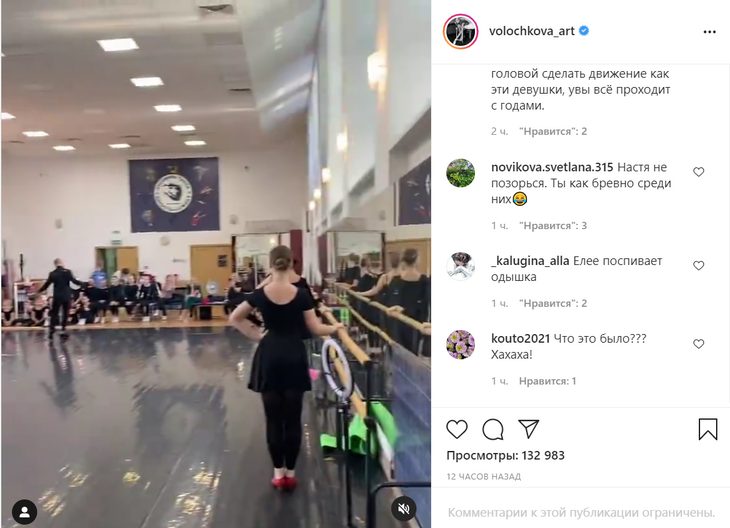Share the post via paper plane icon
Viewport: 730px width, 528px height.
(528, 429)
